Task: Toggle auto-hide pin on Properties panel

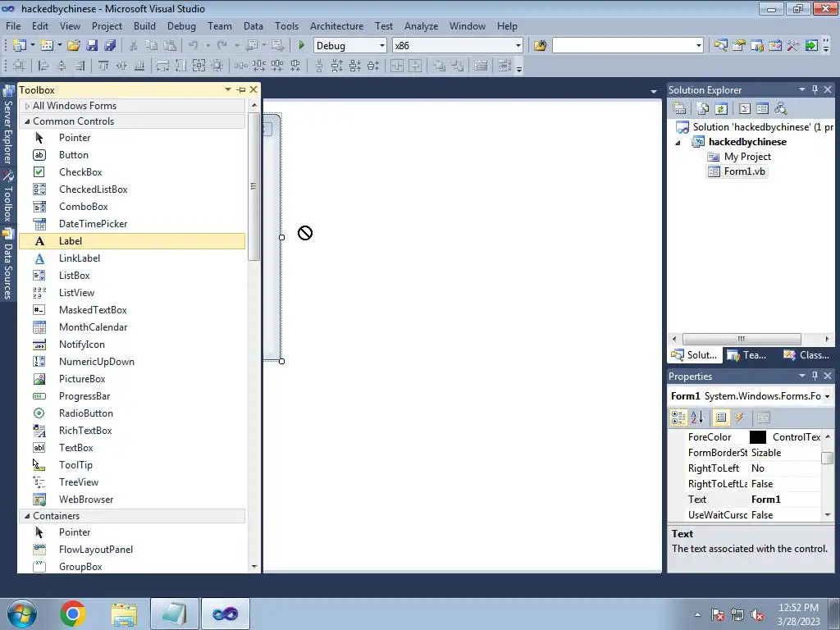Action: 815,376
